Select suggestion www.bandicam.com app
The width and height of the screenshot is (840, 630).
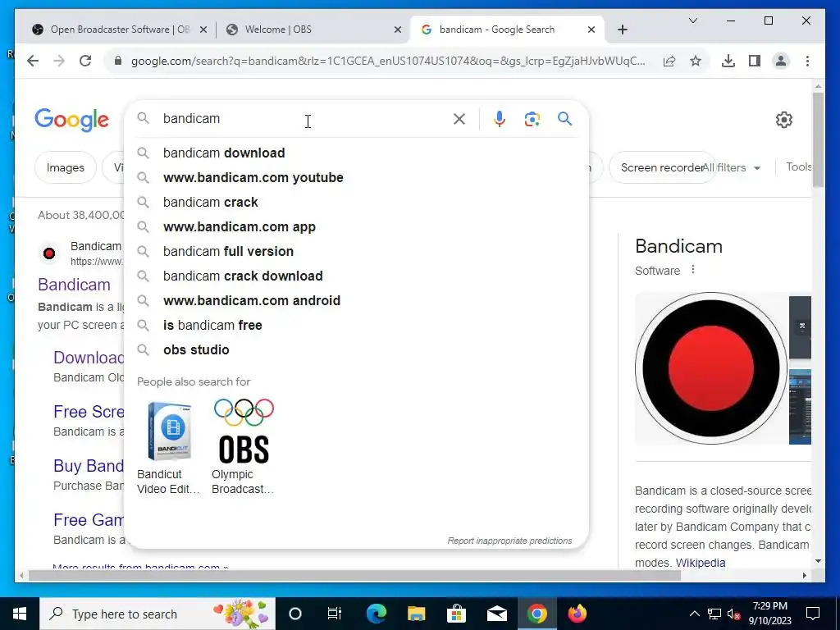pos(356,227)
